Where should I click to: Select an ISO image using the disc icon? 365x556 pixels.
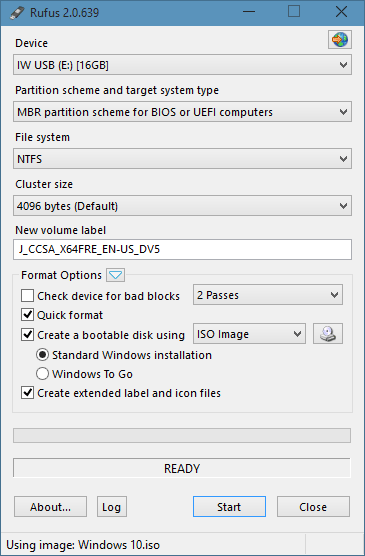(x=328, y=334)
